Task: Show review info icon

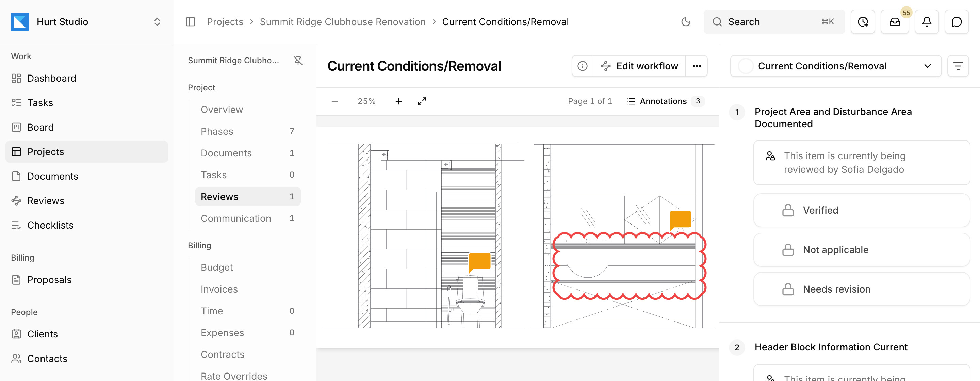Action: coord(582,66)
